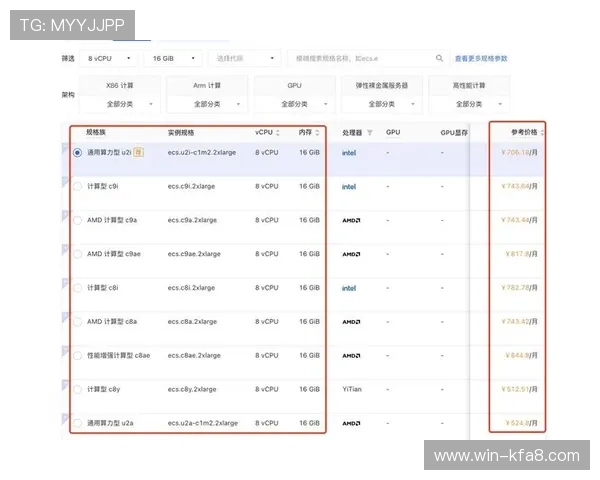Open 查看更多规格参数 link
Viewport: 600px width, 480px height.
pos(481,59)
